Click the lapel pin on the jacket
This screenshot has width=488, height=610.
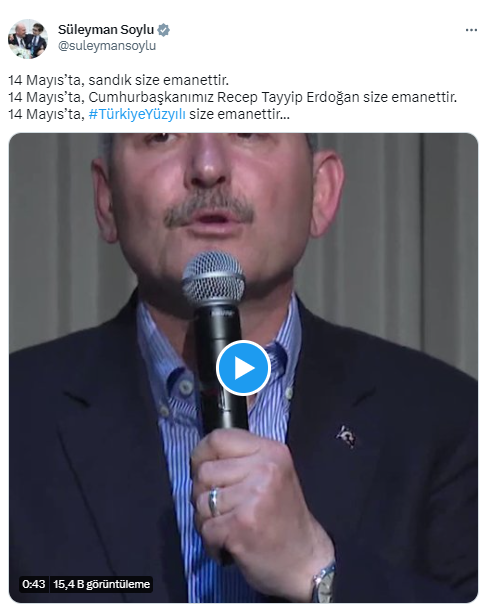tap(346, 436)
